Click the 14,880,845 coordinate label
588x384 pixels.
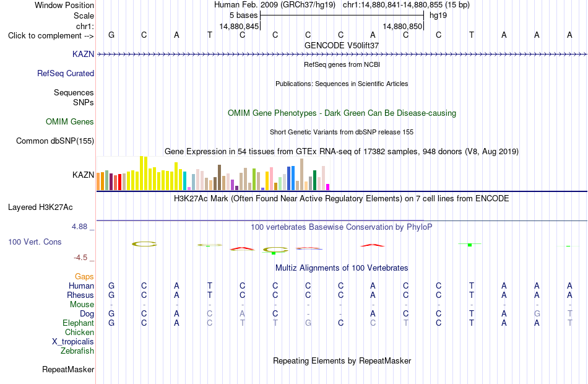(240, 26)
